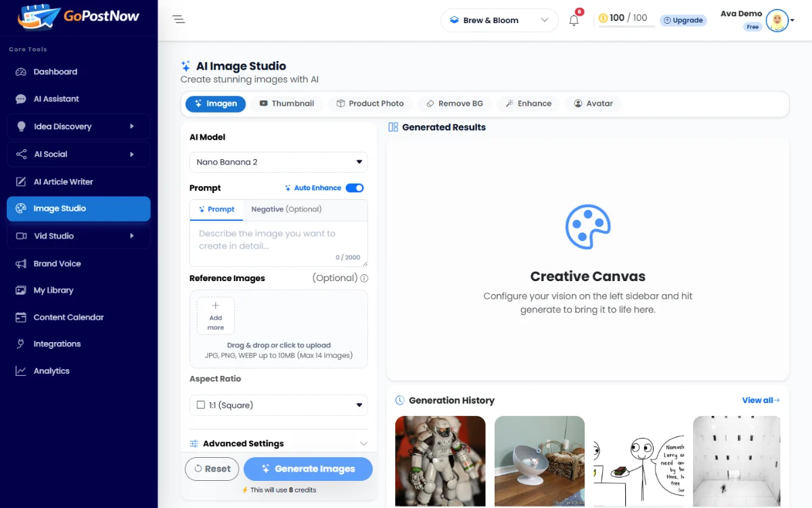Open the stick figure comic thumbnail
The height and width of the screenshot is (508, 812).
point(639,461)
